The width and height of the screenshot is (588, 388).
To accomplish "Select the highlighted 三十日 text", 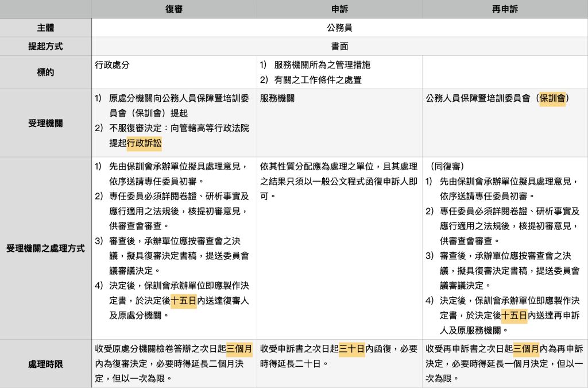I will 352,349.
